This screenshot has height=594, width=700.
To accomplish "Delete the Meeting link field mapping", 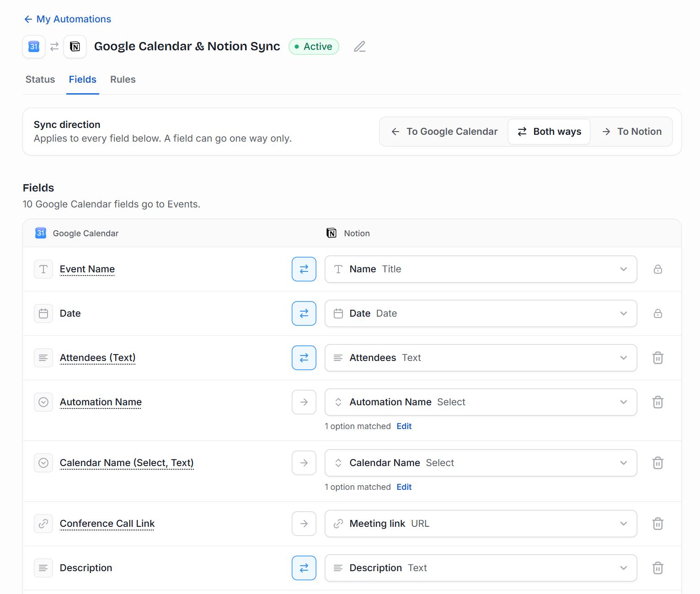I will [658, 524].
